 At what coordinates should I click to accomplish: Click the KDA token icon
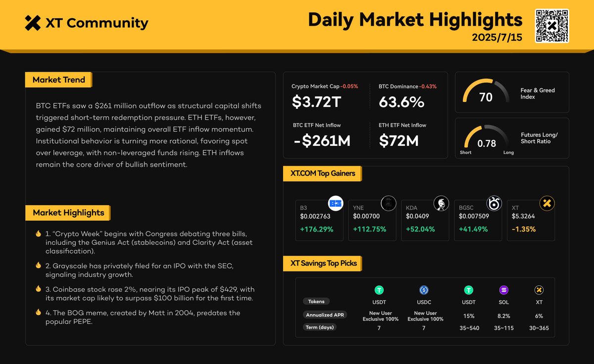click(x=442, y=203)
